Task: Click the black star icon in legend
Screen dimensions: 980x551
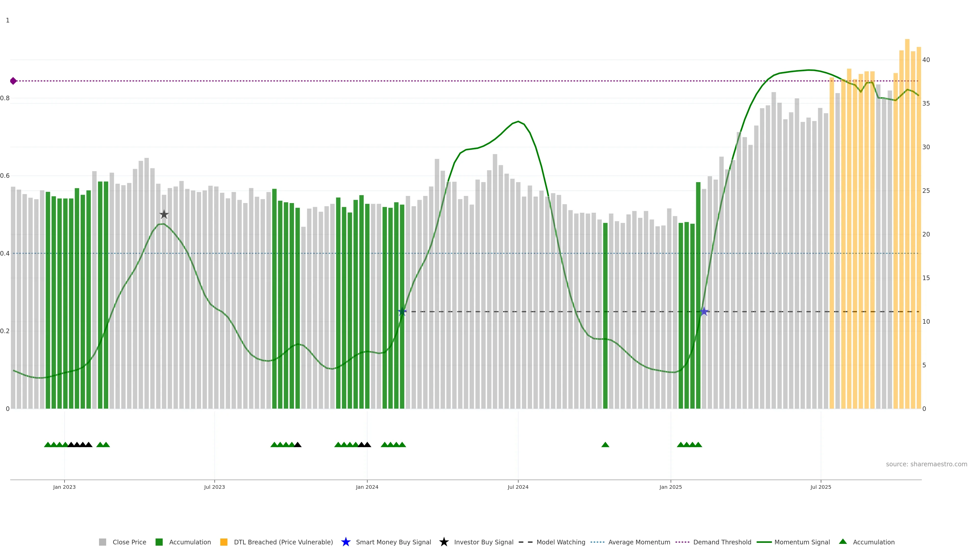Action: [444, 542]
